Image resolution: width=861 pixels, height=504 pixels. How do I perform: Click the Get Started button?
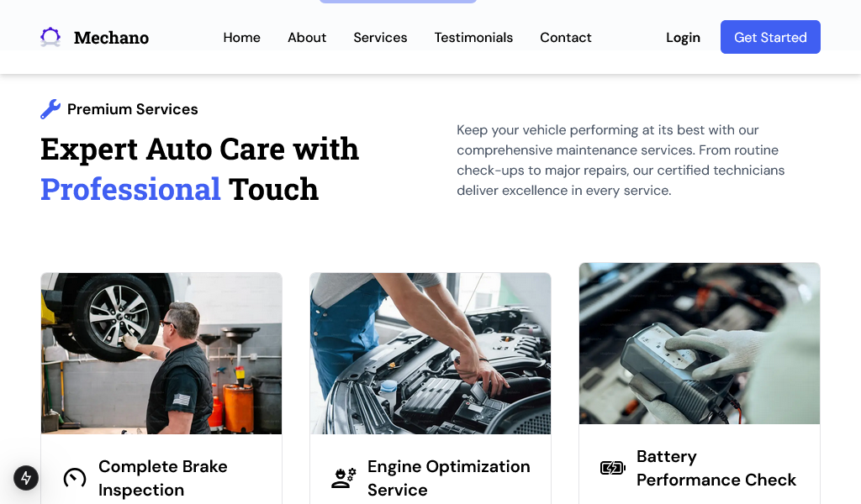(x=770, y=37)
